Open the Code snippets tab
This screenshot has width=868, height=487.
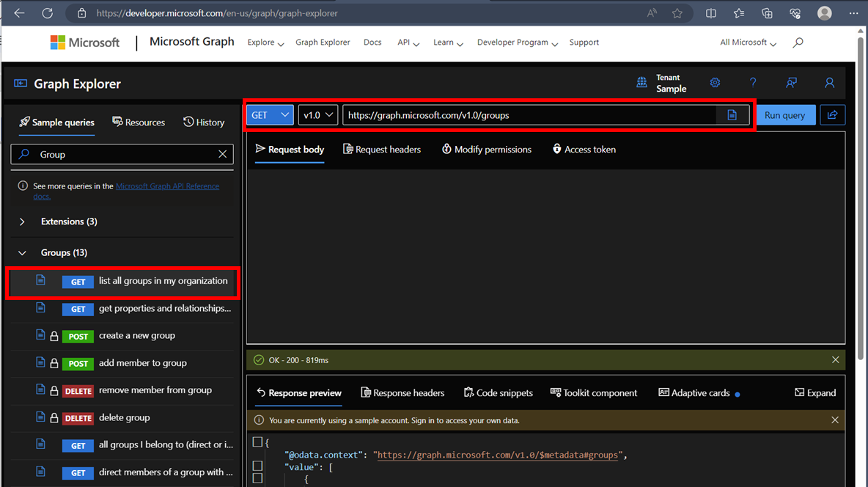pyautogui.click(x=499, y=393)
